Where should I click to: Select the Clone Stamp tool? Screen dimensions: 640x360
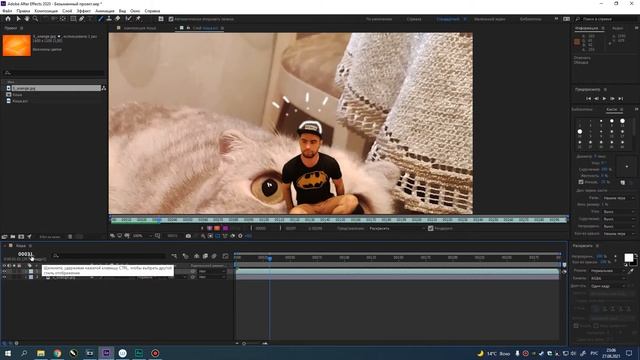[x=109, y=19]
